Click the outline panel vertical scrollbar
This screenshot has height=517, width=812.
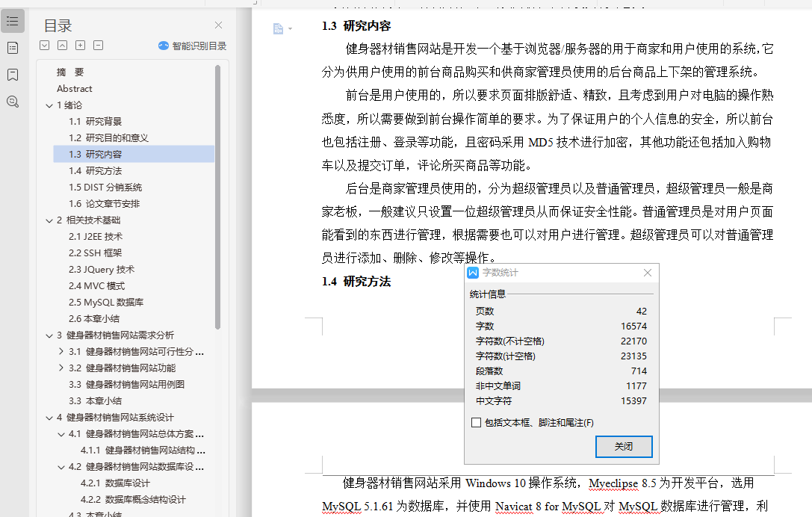point(218,196)
